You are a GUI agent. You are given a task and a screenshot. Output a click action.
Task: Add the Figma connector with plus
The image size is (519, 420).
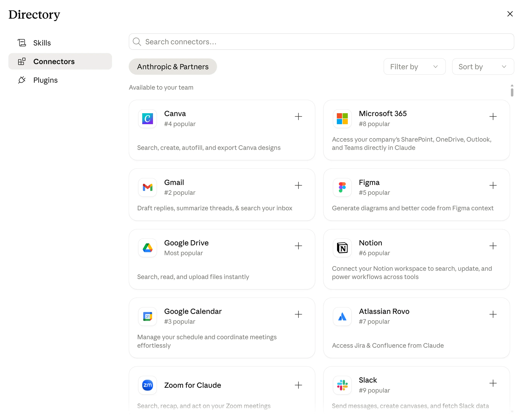tap(493, 185)
